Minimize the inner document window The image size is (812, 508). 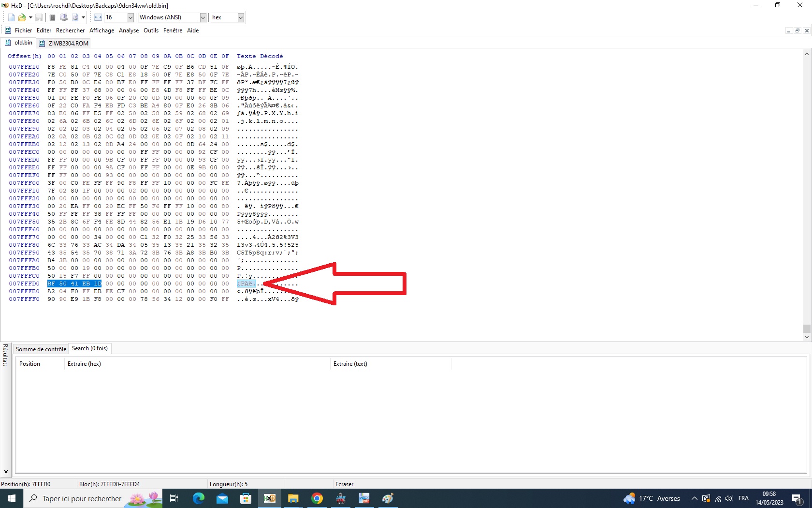(x=789, y=31)
